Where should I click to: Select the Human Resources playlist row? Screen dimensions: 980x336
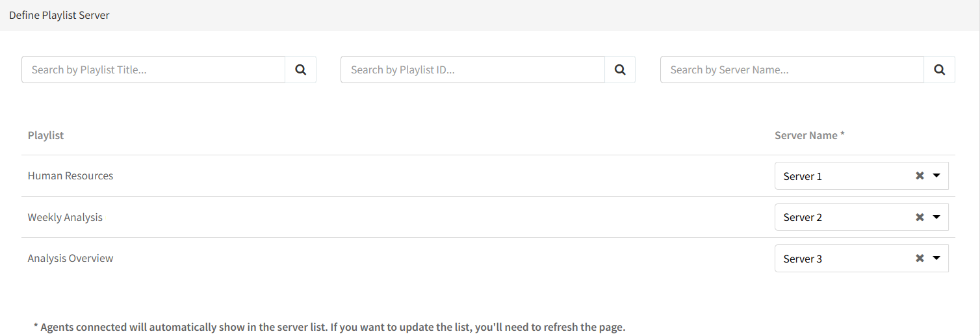tap(70, 176)
